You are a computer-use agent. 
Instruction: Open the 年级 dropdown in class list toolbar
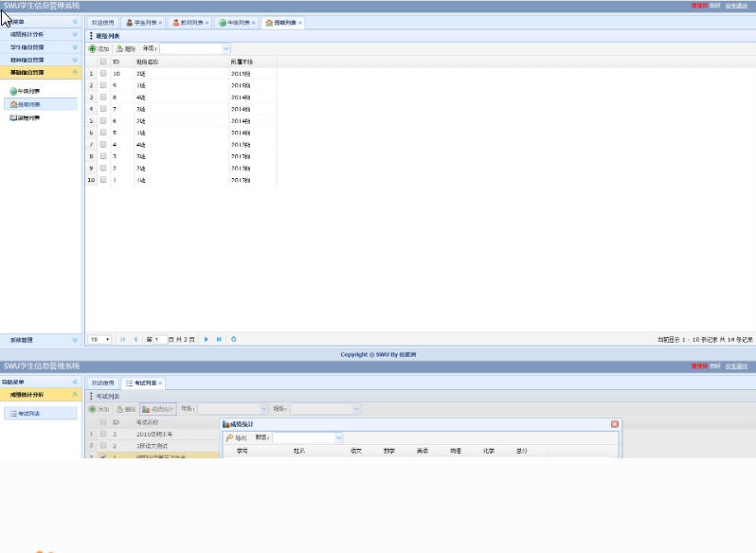225,48
